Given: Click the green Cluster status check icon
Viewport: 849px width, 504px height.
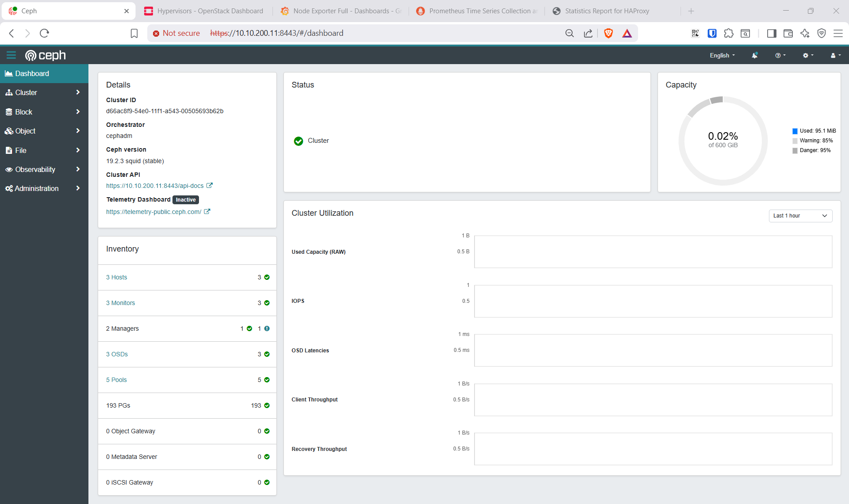Looking at the screenshot, I should pyautogui.click(x=298, y=141).
